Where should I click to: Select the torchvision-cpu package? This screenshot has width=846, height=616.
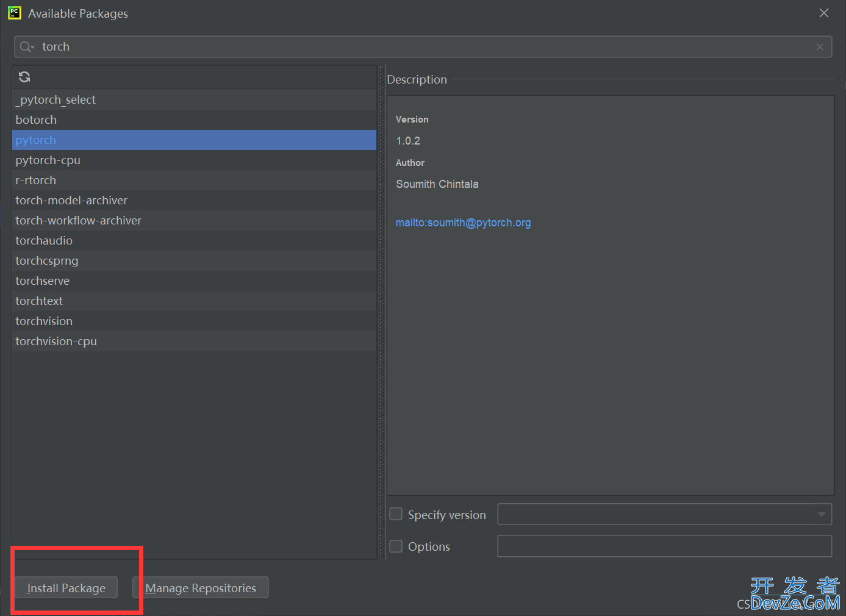tap(194, 341)
